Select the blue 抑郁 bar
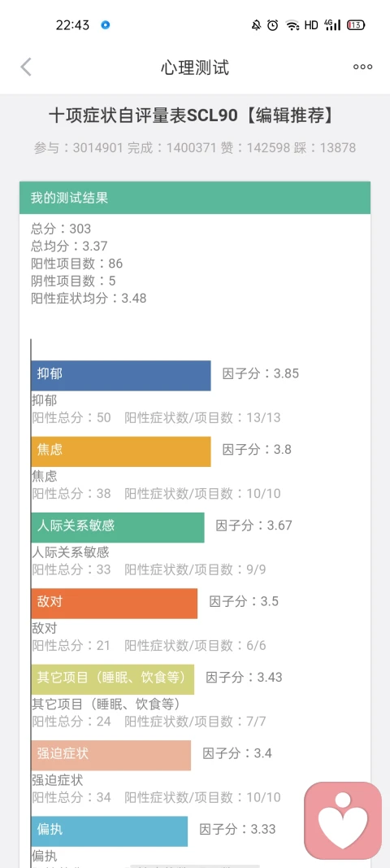Image resolution: width=390 pixels, height=868 pixels. pyautogui.click(x=120, y=376)
